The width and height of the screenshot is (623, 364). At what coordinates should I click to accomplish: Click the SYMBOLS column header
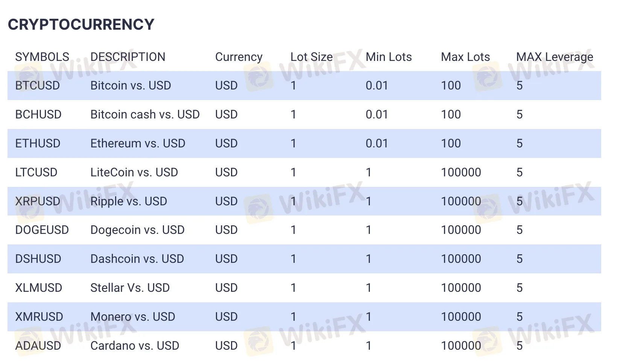(42, 57)
